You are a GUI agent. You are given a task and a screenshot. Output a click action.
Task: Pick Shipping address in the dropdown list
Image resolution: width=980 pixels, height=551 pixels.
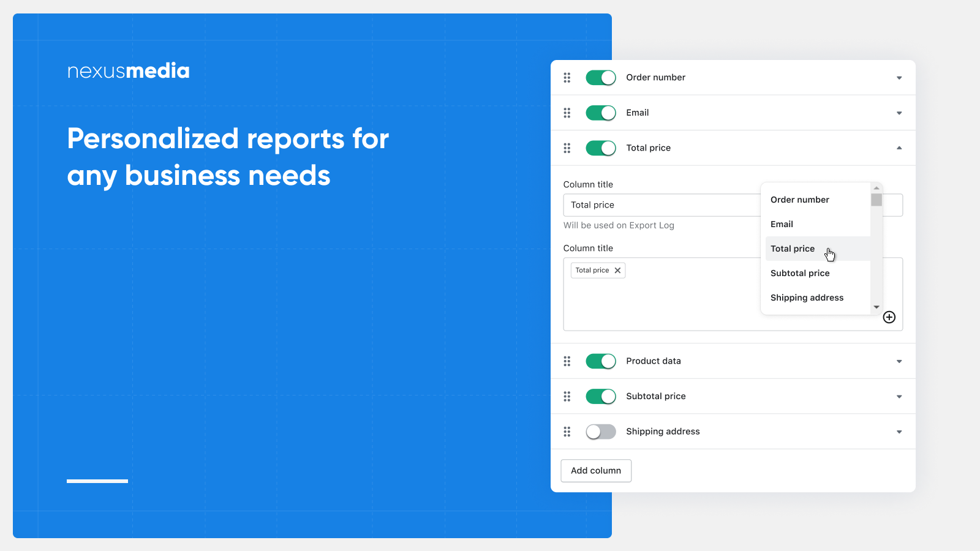click(818, 298)
